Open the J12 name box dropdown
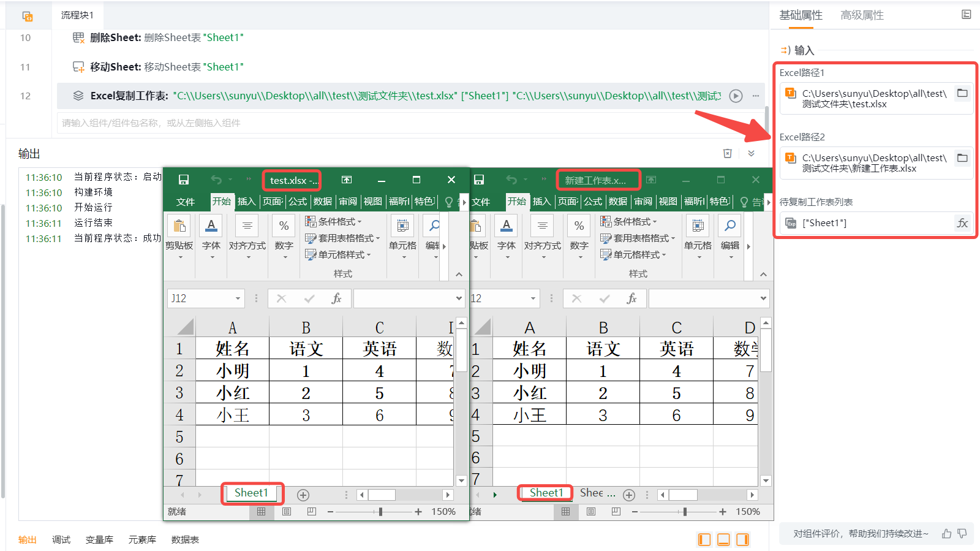The image size is (980, 551). (x=238, y=298)
